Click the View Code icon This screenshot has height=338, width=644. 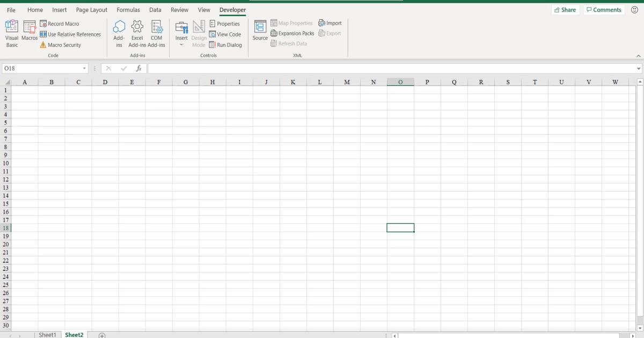tap(225, 34)
